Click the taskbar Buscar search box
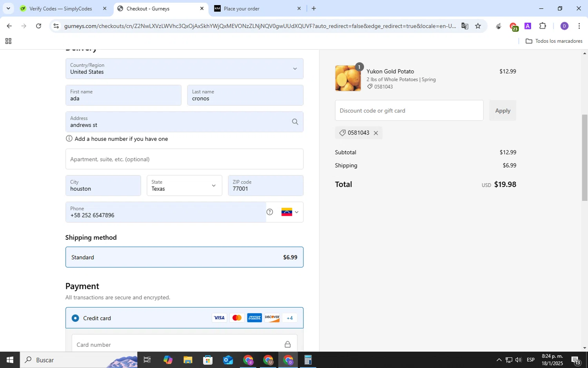The width and height of the screenshot is (588, 368). coord(78,360)
